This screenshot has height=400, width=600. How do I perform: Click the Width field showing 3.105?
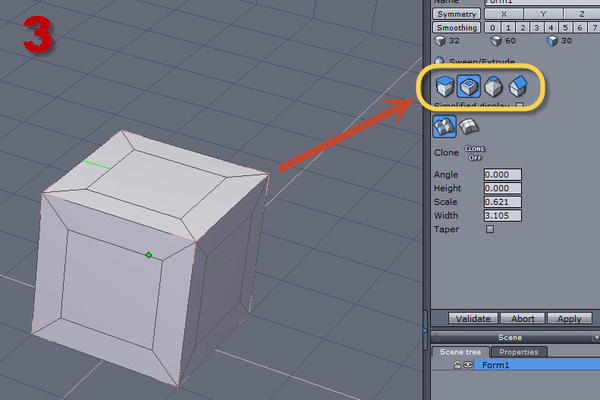pyautogui.click(x=502, y=216)
